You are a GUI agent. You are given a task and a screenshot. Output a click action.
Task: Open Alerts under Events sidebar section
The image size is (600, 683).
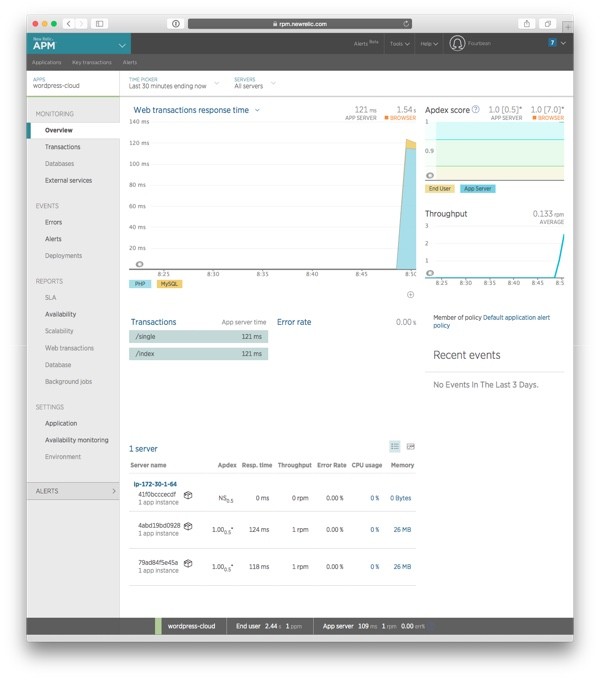pyautogui.click(x=53, y=239)
